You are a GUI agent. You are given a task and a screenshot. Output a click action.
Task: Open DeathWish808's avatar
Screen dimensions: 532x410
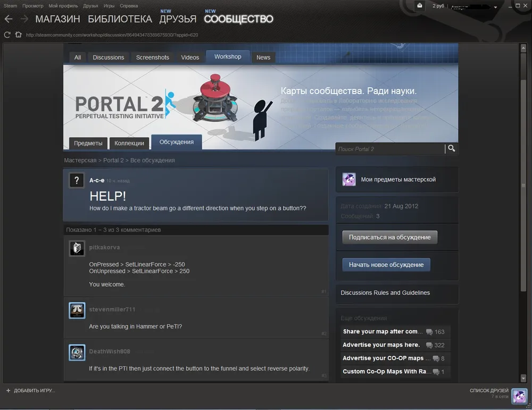(77, 353)
